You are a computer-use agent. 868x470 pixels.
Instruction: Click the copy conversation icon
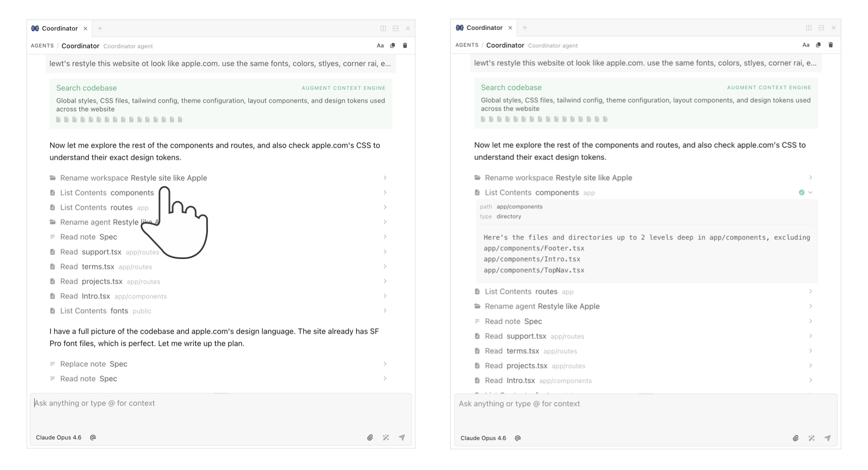tap(392, 45)
